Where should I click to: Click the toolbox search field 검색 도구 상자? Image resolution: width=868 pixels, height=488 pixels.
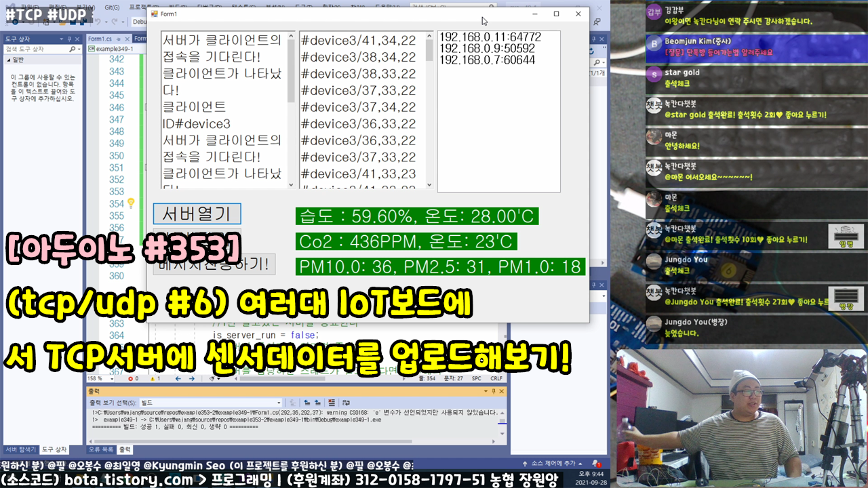(37, 49)
